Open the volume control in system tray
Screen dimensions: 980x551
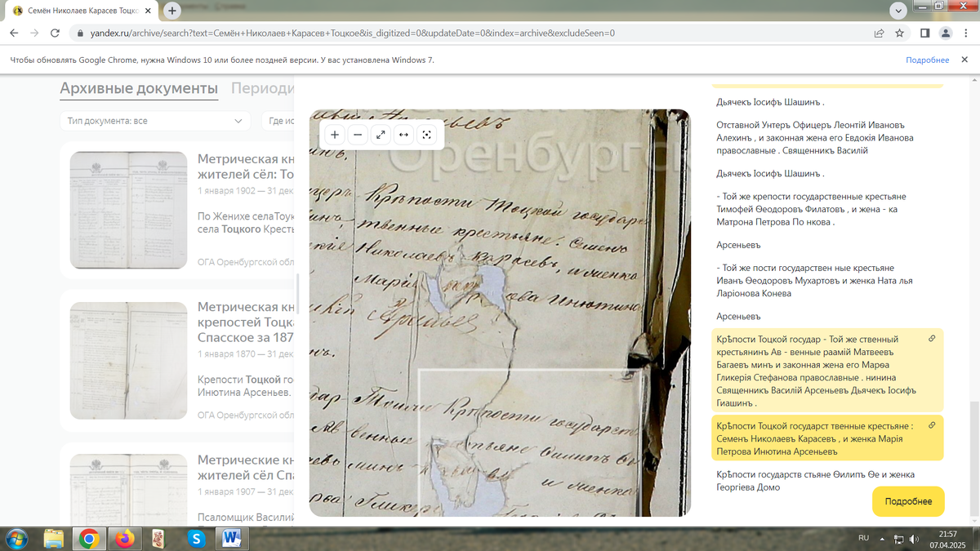(x=914, y=540)
